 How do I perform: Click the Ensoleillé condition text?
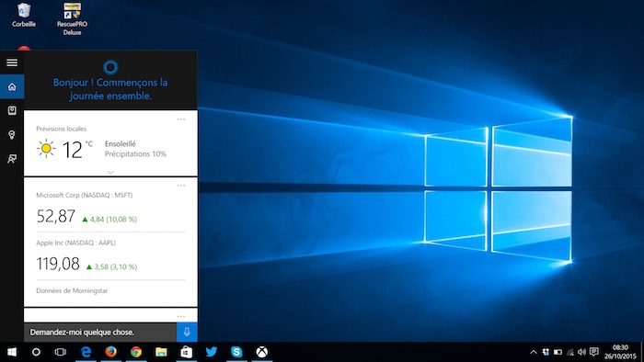point(121,144)
